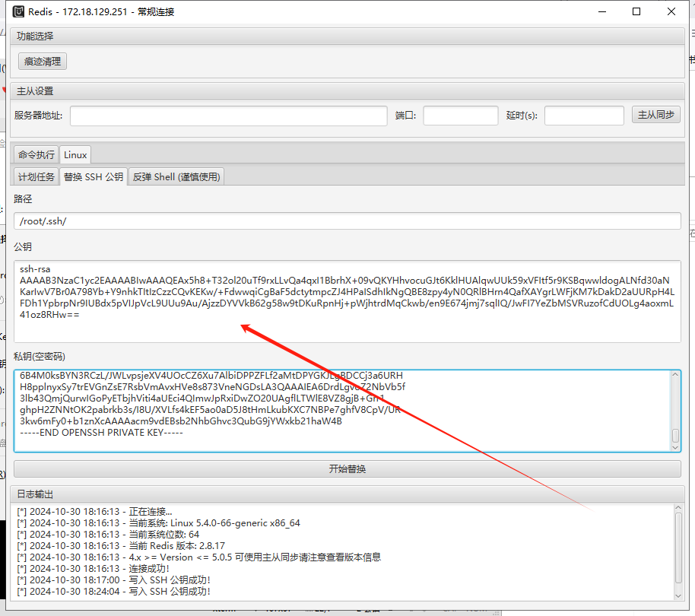695x616 pixels.
Task: Focus the 端口 input field
Action: click(461, 116)
